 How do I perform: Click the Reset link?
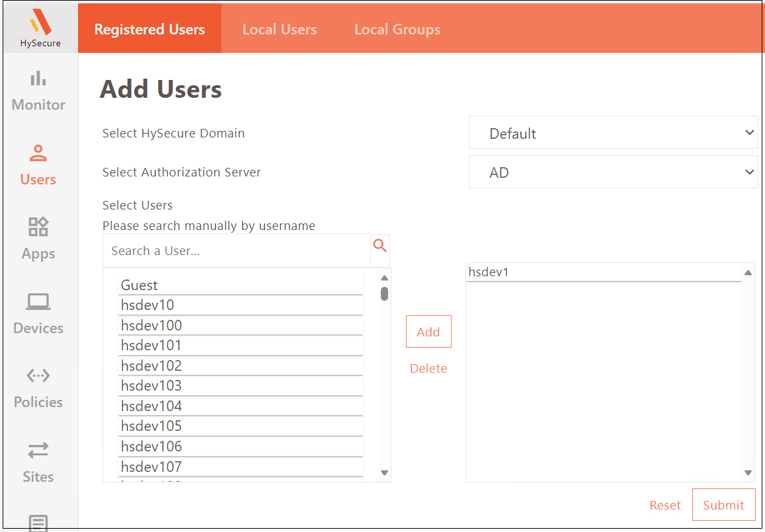(664, 505)
